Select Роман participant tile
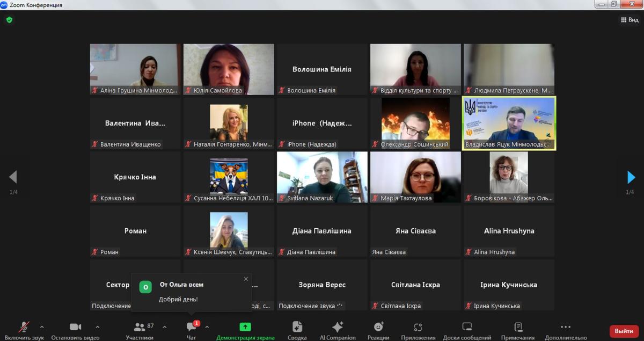The height and width of the screenshot is (341, 644). coord(135,231)
